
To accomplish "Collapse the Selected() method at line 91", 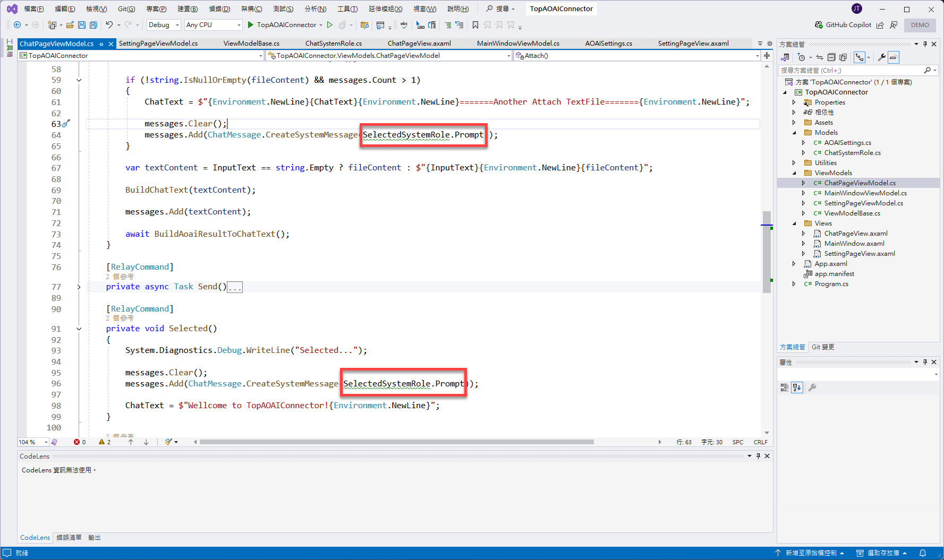I will [x=79, y=329].
